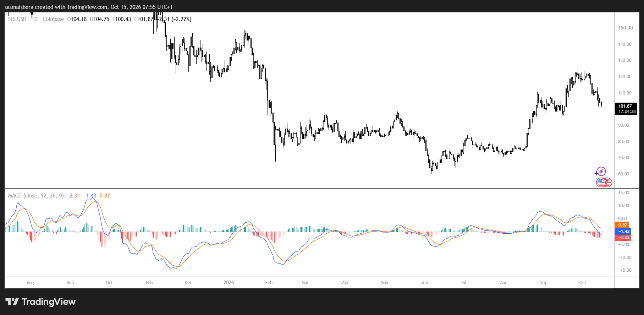Click the Apr label on time axis
This screenshot has height=315, width=644.
point(345,283)
